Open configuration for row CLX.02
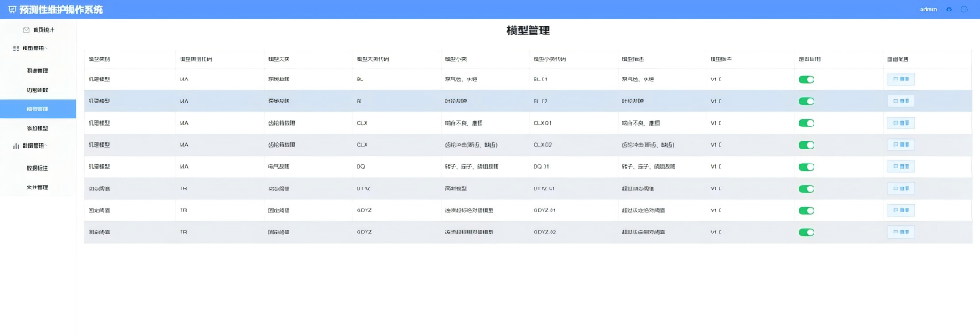 [900, 145]
